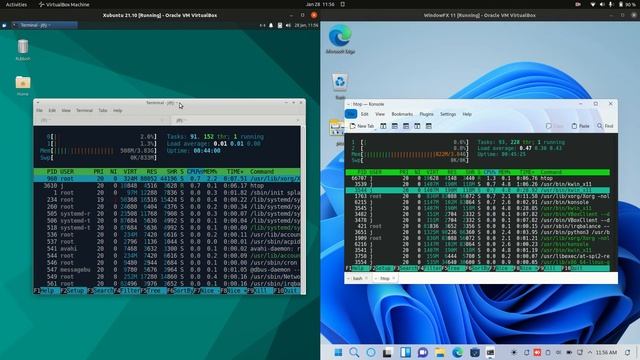Select the @dbus-daemon process row
The width and height of the screenshot is (640, 360).
pos(167,270)
